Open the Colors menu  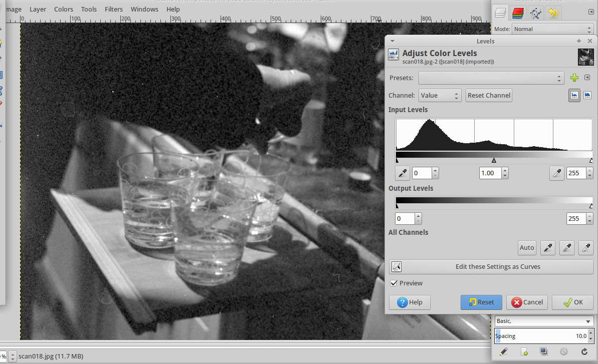[63, 9]
